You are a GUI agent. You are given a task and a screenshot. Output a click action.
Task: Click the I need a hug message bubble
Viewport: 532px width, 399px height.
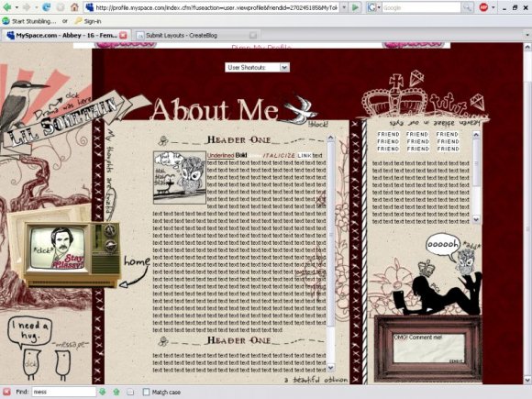tap(30, 332)
